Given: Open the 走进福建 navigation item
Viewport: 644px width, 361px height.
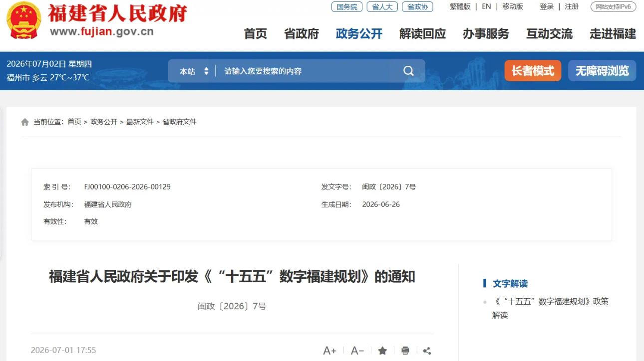Looking at the screenshot, I should [613, 34].
